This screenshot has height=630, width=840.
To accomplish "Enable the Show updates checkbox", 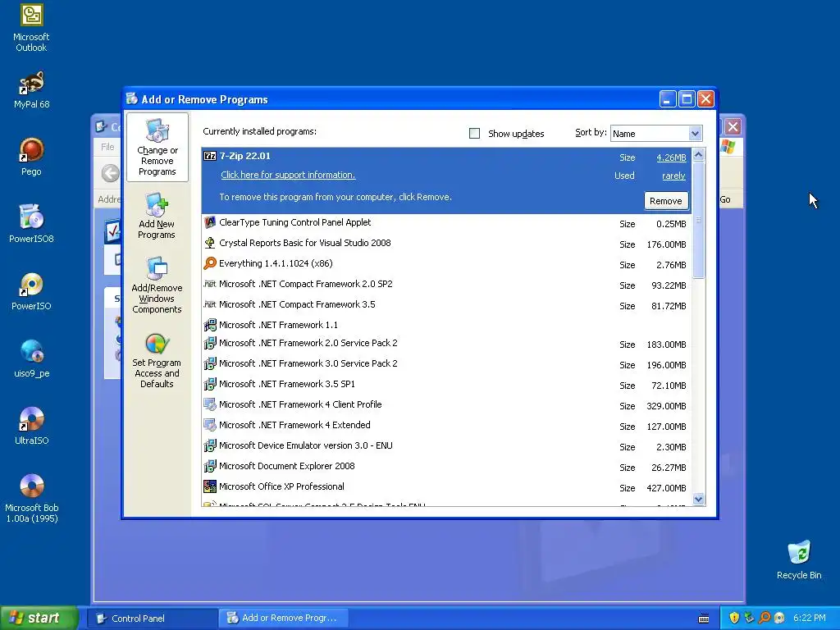I will point(475,134).
